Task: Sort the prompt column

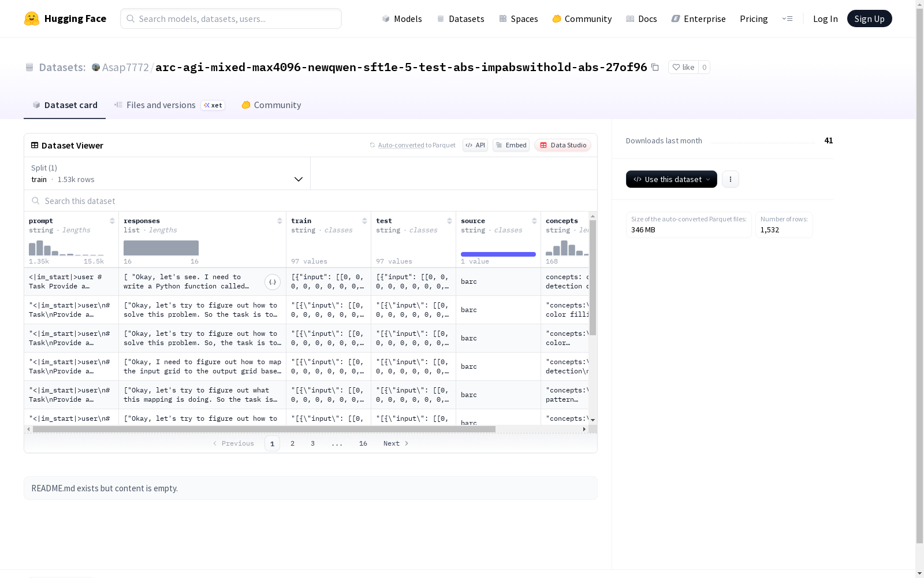Action: pyautogui.click(x=112, y=221)
